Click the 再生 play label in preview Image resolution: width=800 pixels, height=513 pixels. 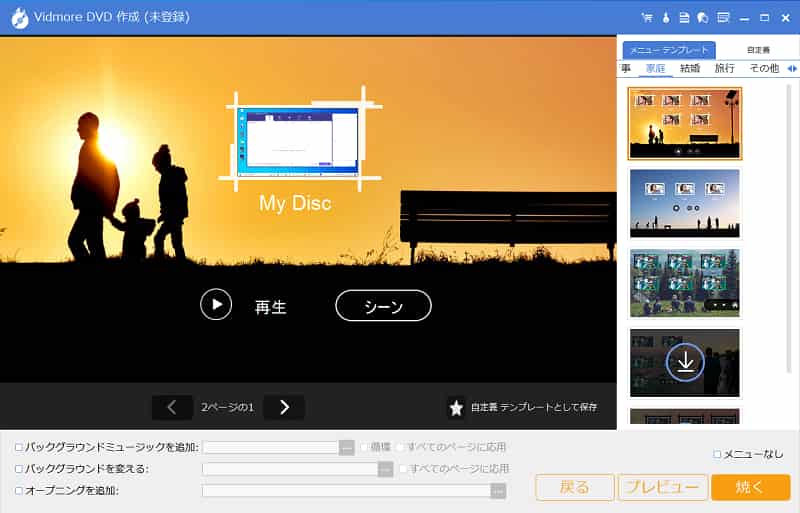tap(270, 307)
